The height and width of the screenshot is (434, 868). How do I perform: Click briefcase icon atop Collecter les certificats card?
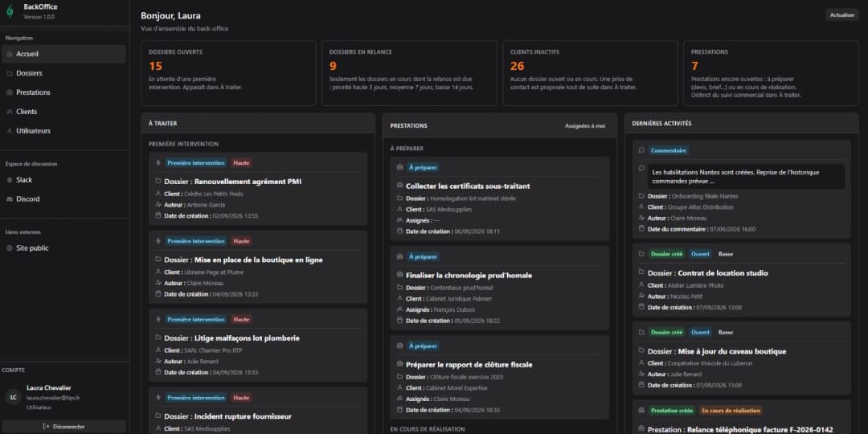pyautogui.click(x=400, y=167)
